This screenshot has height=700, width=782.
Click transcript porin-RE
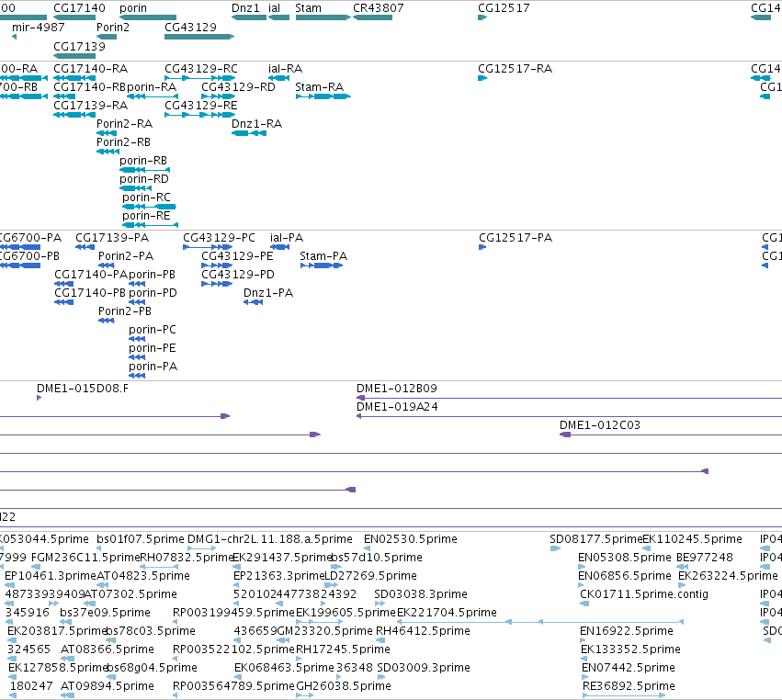tap(151, 225)
